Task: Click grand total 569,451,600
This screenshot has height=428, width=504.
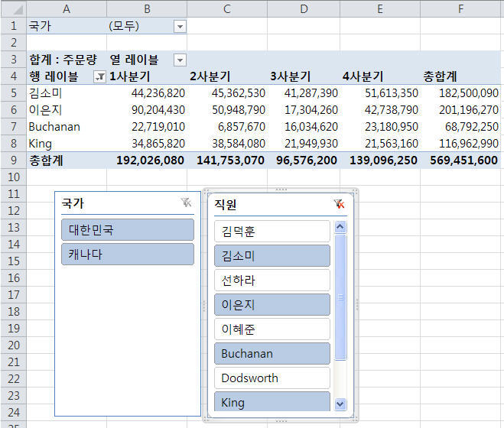Action: 463,160
